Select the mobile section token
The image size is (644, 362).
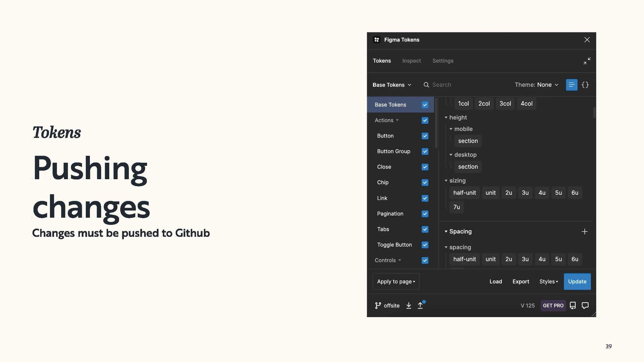coord(468,141)
